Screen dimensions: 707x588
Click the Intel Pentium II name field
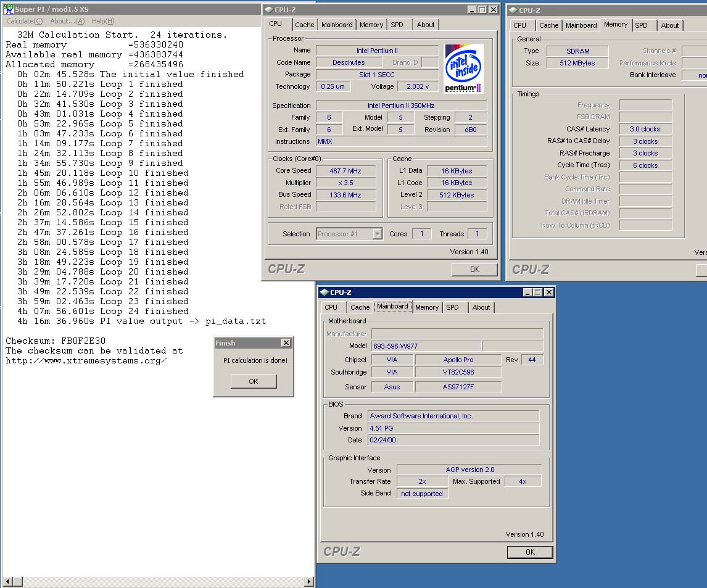(377, 51)
